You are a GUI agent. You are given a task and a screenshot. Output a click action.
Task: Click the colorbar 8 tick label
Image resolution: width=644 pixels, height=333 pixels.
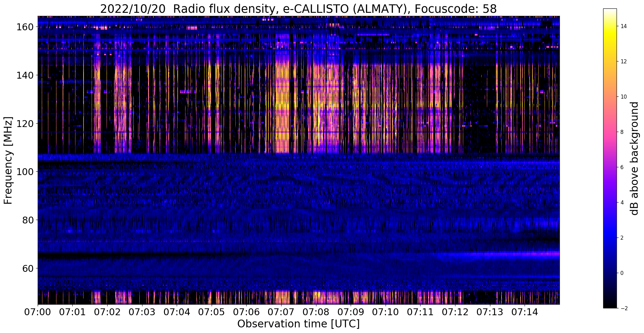[622, 132]
